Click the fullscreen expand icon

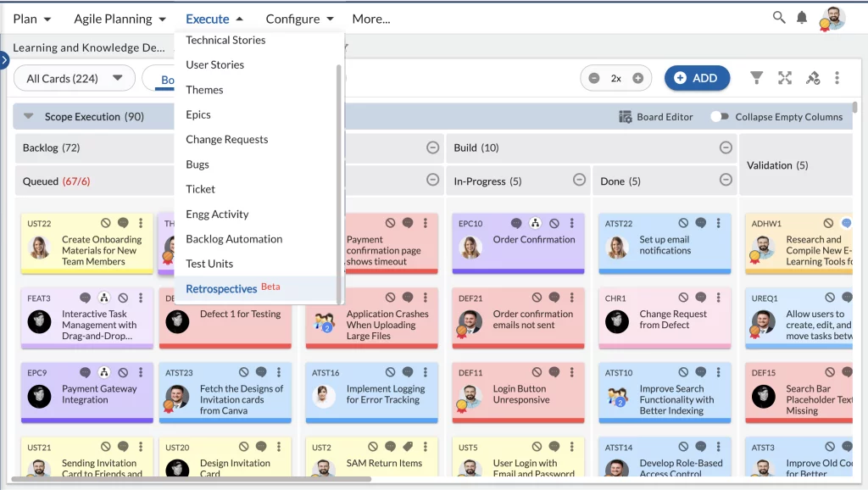click(784, 78)
